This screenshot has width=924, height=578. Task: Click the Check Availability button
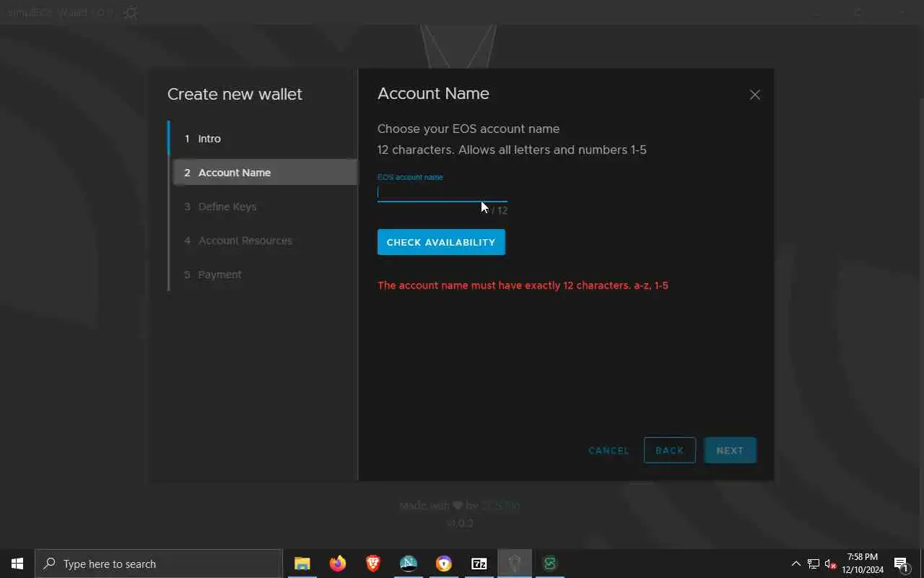[x=441, y=242]
